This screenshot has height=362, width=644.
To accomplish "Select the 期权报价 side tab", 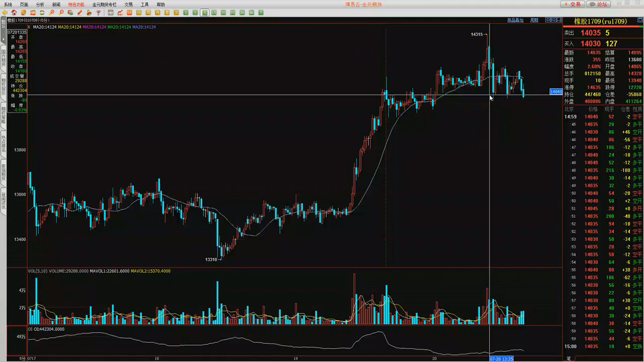I will tap(3, 86).
